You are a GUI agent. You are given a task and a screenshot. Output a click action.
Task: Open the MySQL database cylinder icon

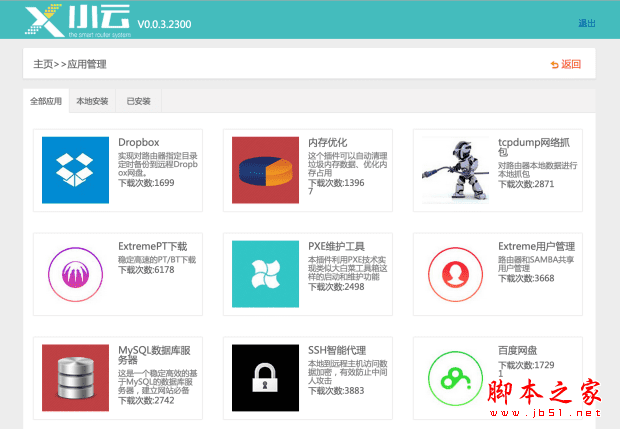click(76, 378)
